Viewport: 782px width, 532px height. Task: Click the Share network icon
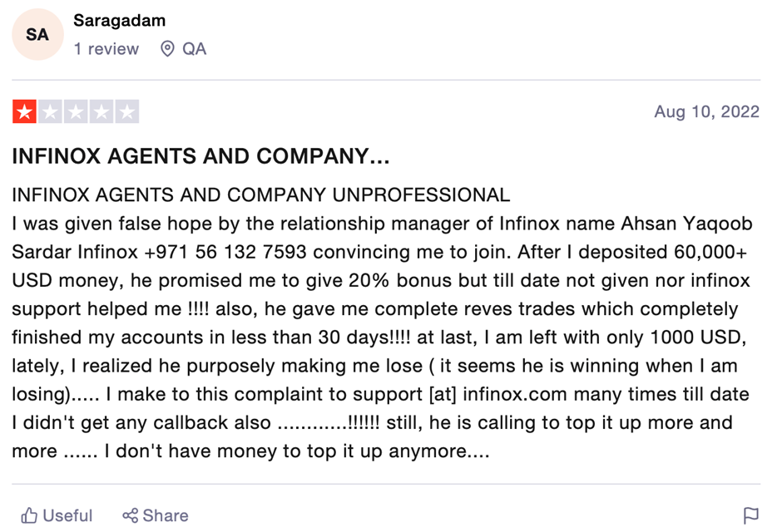pos(130,515)
